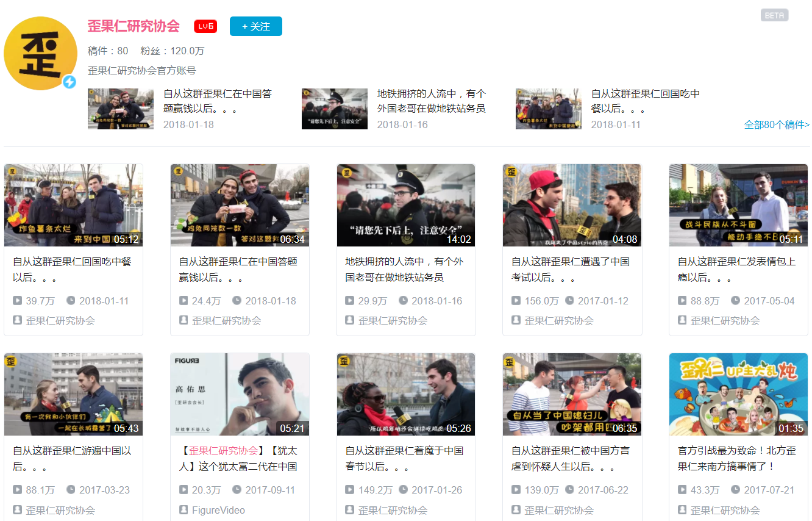Click clock icon beside 2018-01-18 in video card
This screenshot has width=812, height=521.
click(237, 301)
